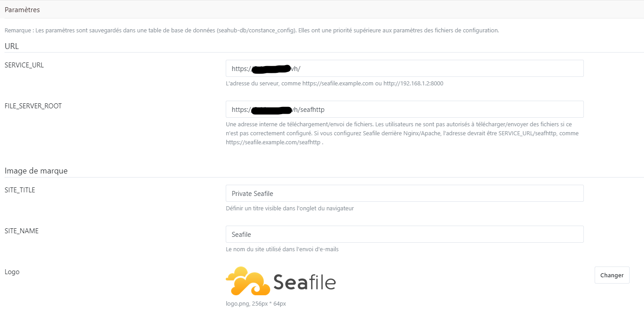
Task: Click the SERVICE_URL label
Action: (24, 65)
